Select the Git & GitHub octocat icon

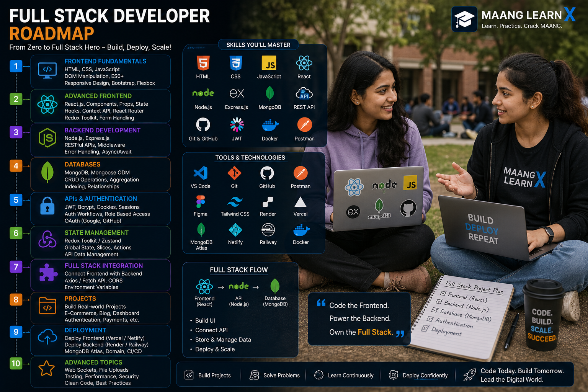coord(203,125)
